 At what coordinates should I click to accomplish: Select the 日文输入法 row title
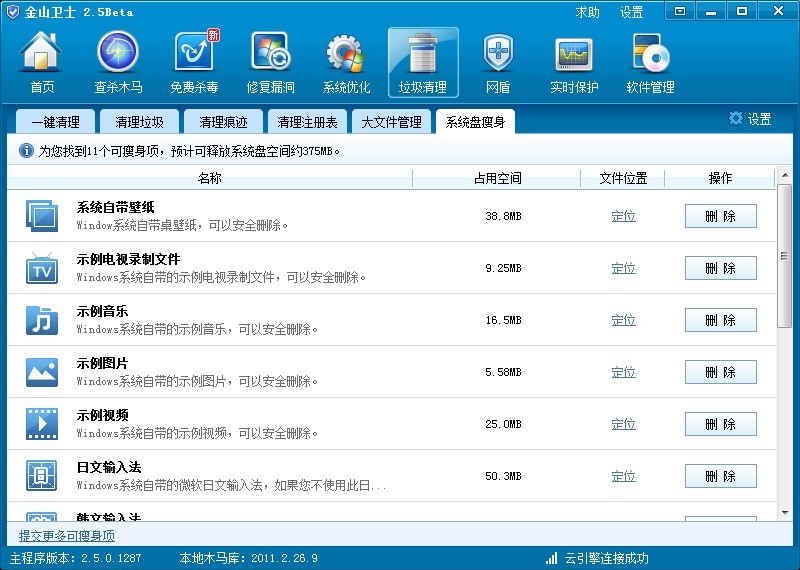[109, 467]
